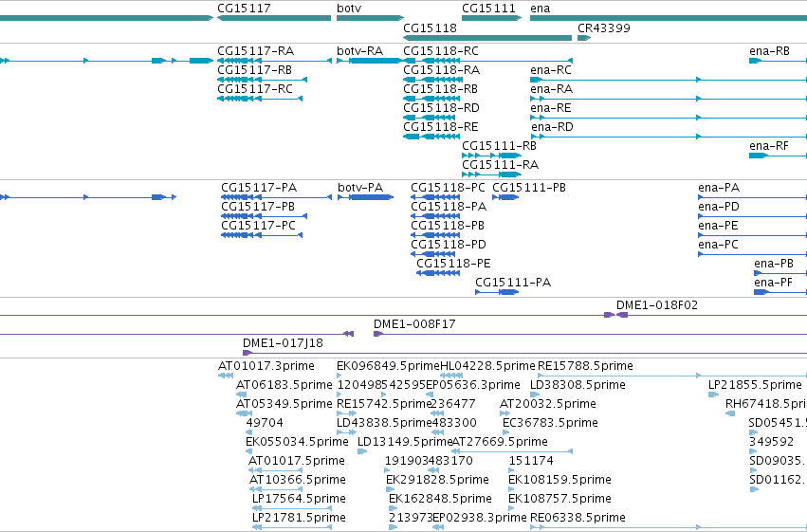Select transcript CG15118-RE

(x=441, y=127)
